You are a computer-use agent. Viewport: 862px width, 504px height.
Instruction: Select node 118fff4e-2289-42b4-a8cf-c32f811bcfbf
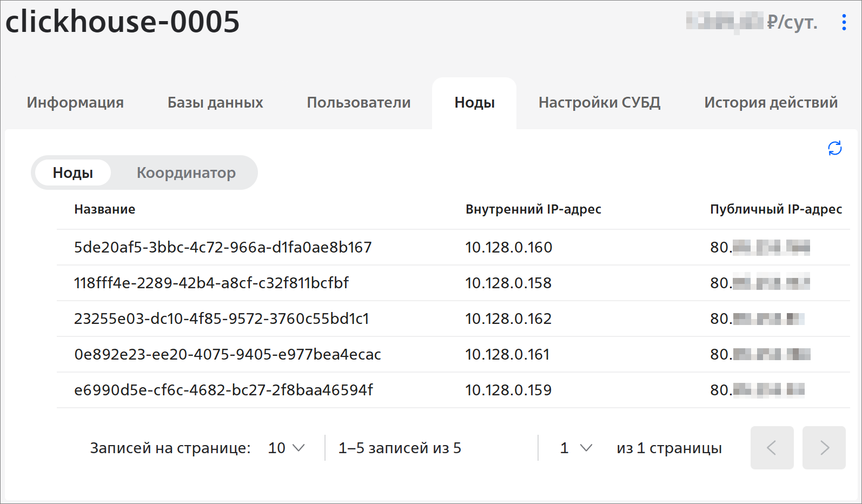(x=211, y=283)
